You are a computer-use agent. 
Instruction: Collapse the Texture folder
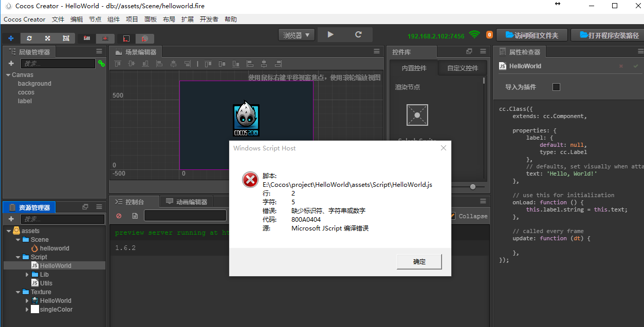point(17,292)
